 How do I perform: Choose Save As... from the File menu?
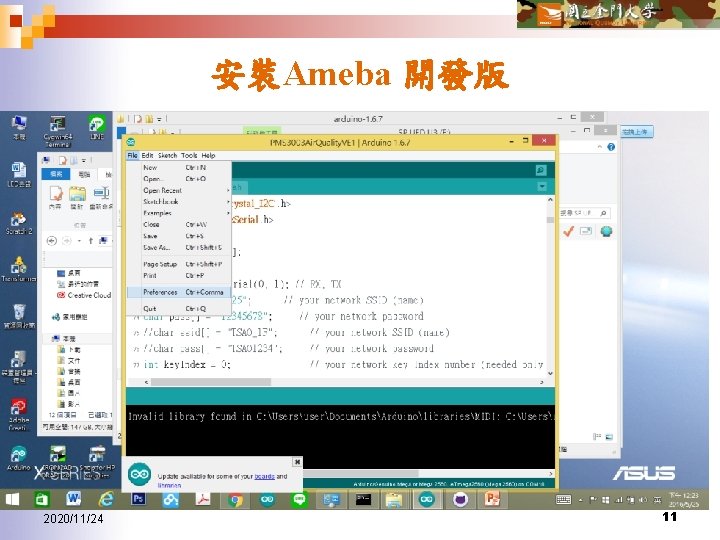pos(179,248)
